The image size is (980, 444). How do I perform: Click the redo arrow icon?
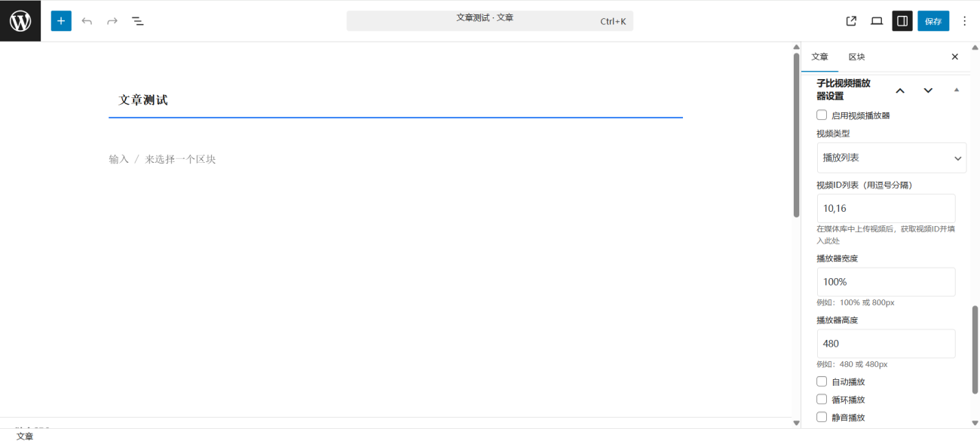point(112,21)
